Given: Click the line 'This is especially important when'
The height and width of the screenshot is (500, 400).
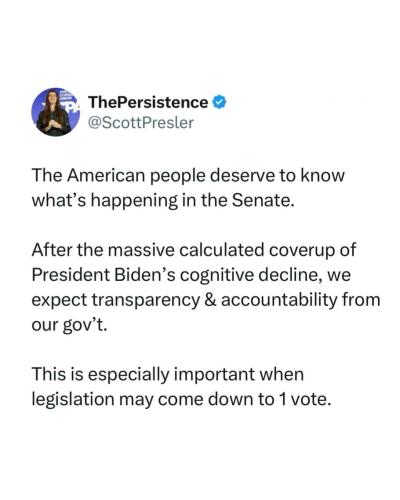Looking at the screenshot, I should click(x=168, y=374).
